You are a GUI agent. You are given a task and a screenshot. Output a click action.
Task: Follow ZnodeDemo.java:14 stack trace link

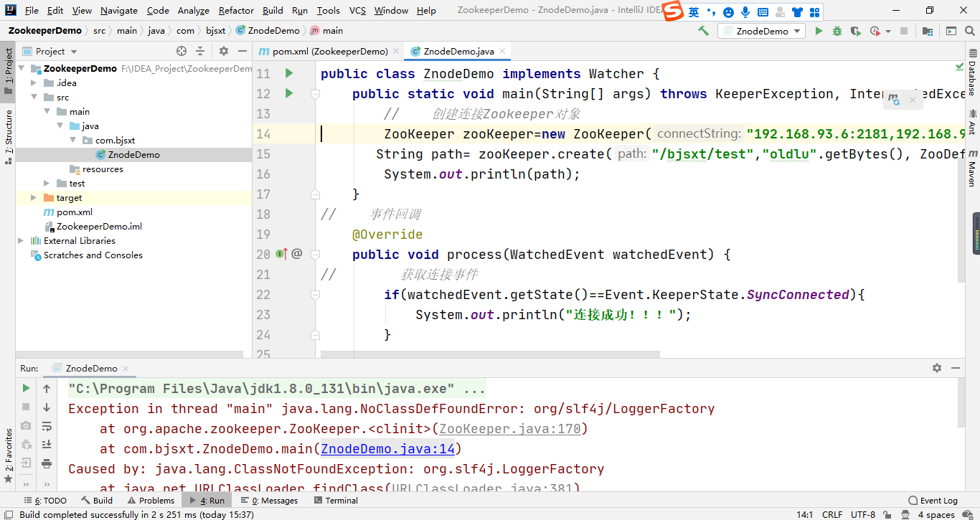pyautogui.click(x=387, y=449)
